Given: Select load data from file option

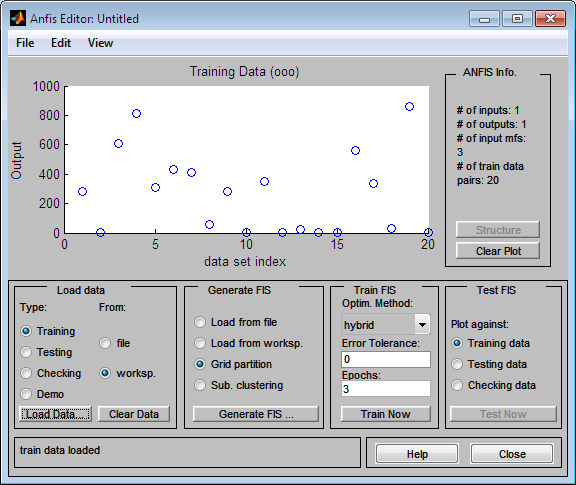Looking at the screenshot, I should point(105,343).
